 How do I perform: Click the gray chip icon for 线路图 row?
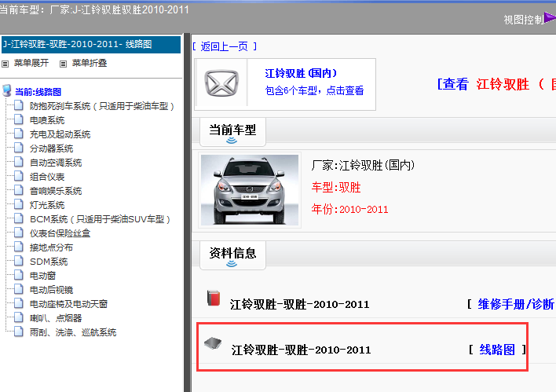click(x=213, y=343)
